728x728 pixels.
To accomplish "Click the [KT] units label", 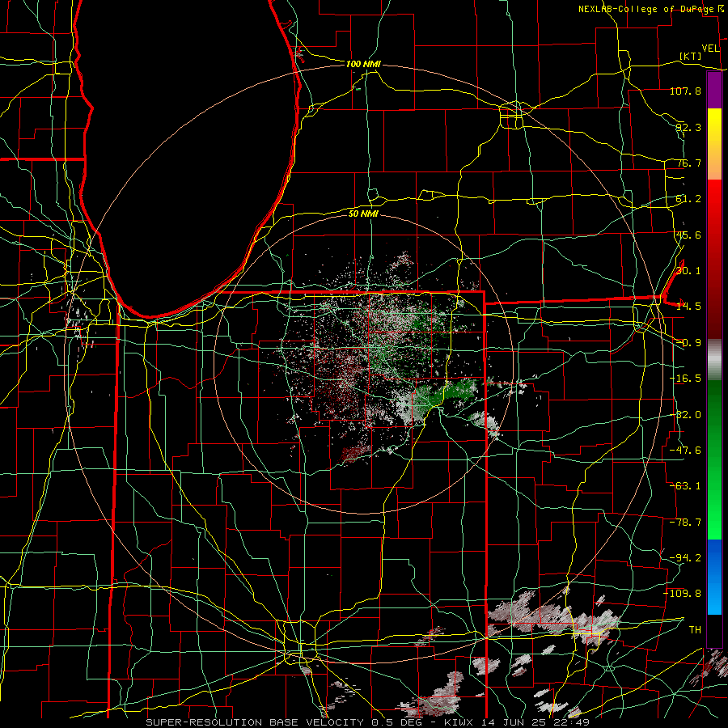I will point(691,56).
